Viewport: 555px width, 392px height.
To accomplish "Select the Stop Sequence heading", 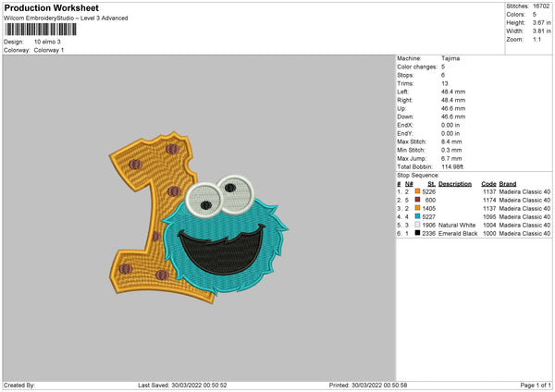I will [417, 173].
